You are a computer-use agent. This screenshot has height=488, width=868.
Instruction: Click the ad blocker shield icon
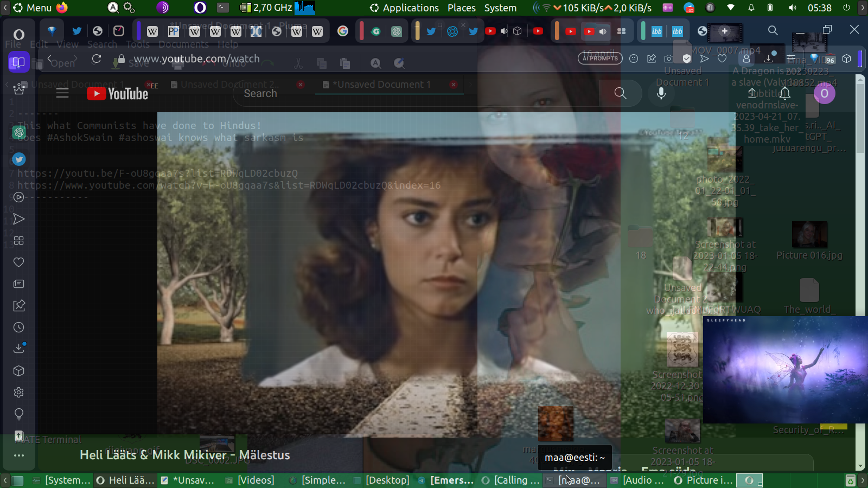coord(687,59)
